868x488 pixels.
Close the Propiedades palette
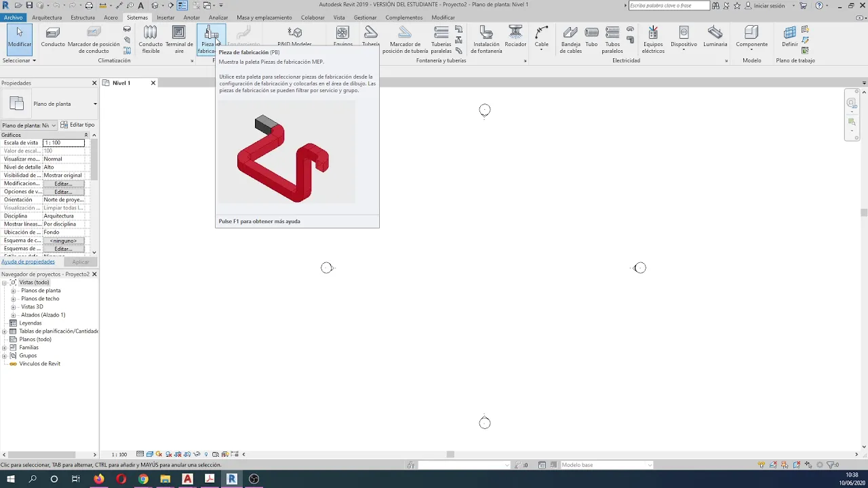(x=94, y=83)
